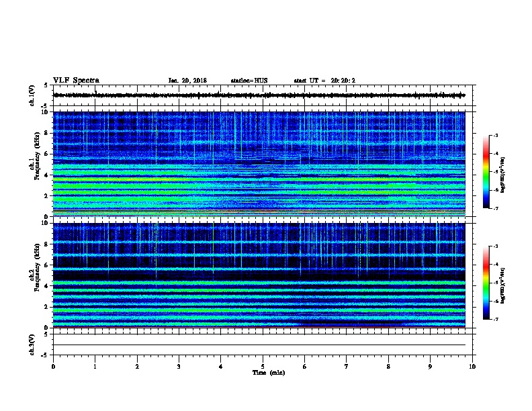Click the time axis tick label '8'

coord(388,367)
